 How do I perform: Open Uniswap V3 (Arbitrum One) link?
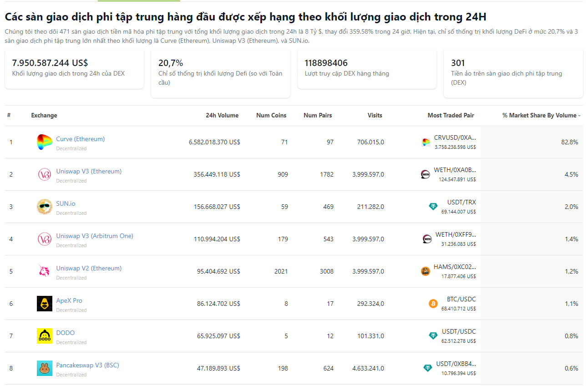pyautogui.click(x=95, y=236)
